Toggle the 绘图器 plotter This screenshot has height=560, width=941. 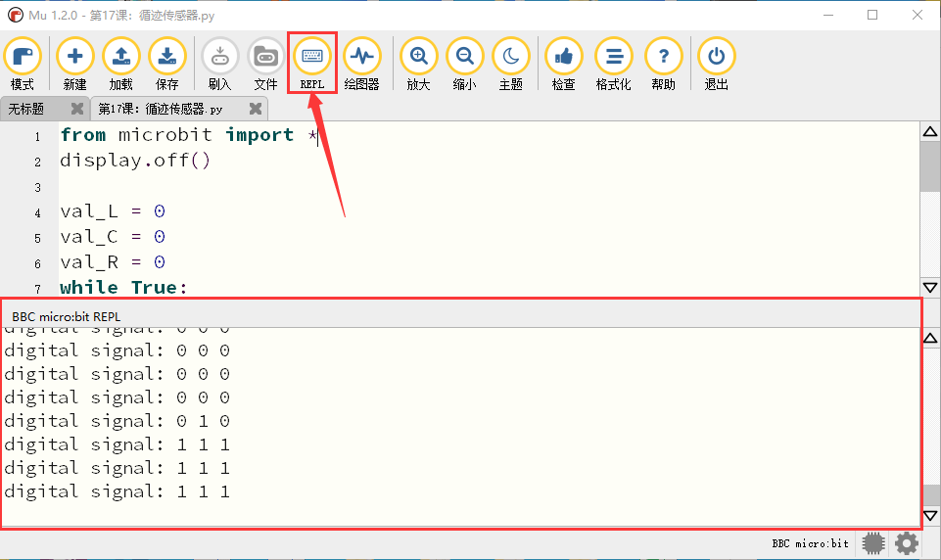[362, 64]
